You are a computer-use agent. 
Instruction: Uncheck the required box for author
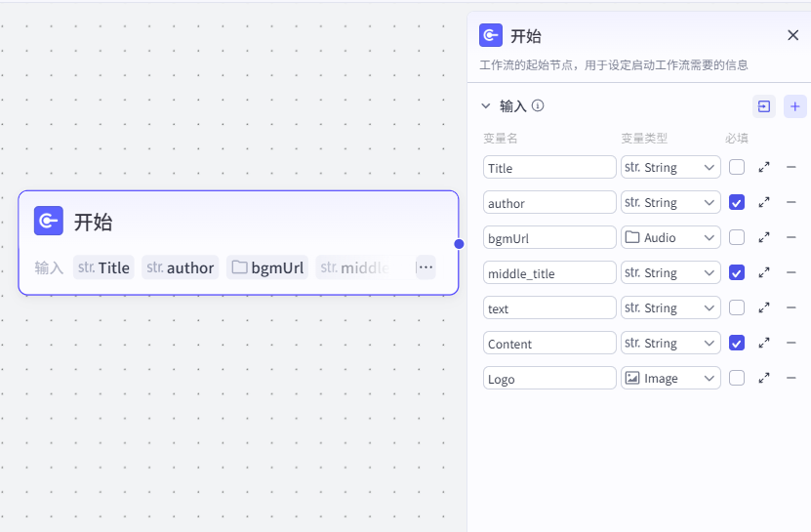[x=737, y=202]
